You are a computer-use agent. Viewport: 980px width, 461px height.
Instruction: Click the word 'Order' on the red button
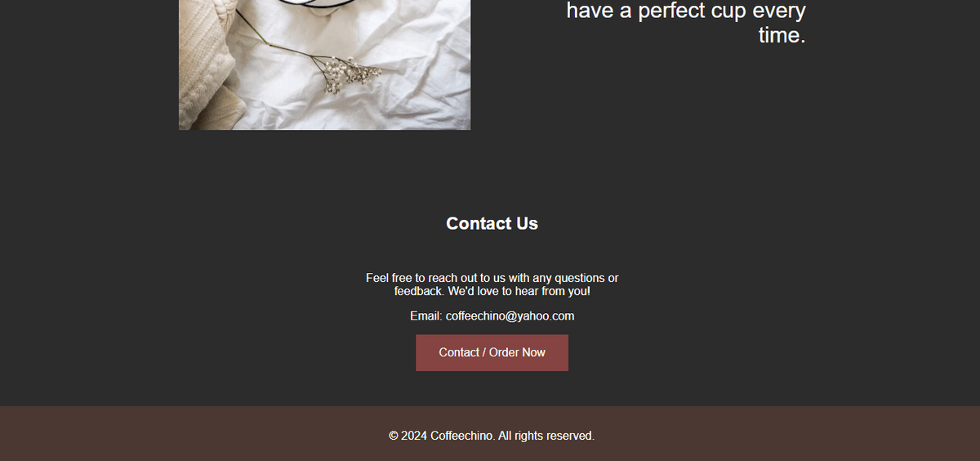(x=505, y=352)
